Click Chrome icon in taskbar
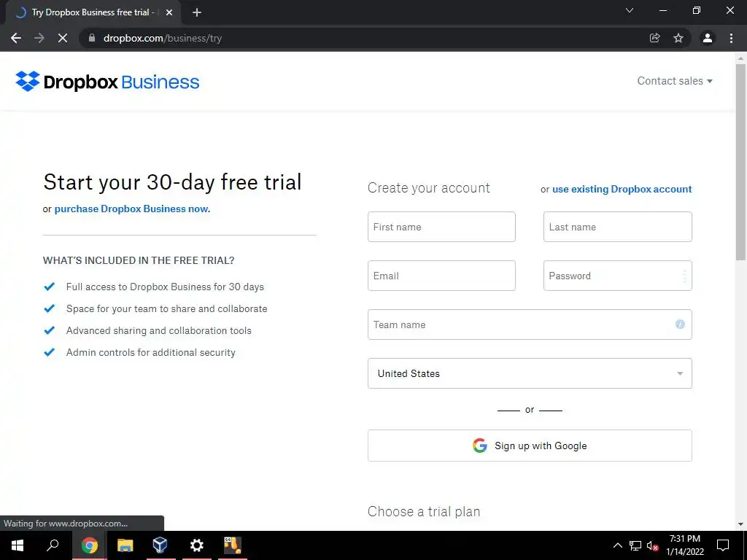Screen dimensions: 747x560 89,545
